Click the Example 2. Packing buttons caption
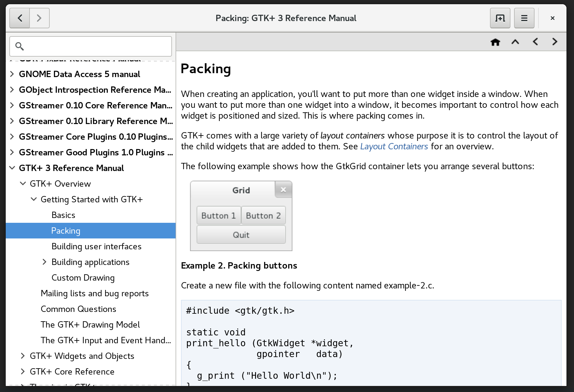The height and width of the screenshot is (392, 574). pyautogui.click(x=239, y=266)
